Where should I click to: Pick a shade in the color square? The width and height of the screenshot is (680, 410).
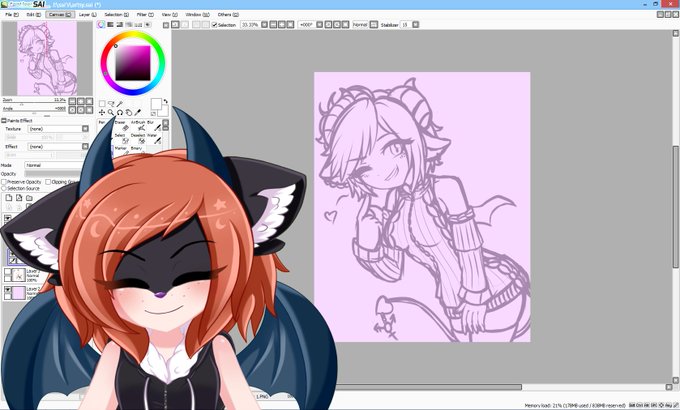click(133, 63)
